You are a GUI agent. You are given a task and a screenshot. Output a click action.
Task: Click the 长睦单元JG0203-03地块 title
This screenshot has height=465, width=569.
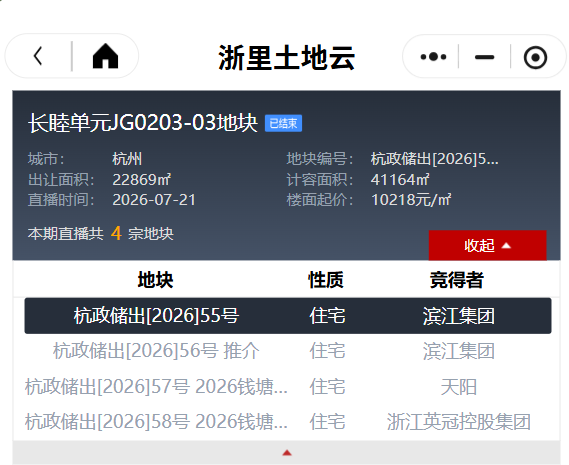point(143,123)
